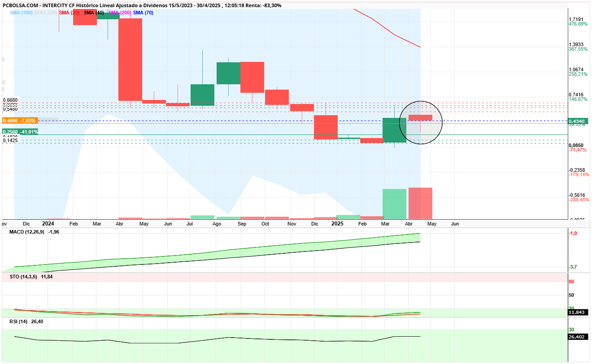Click the orange 0,4000 -7,83% price tag
592x364 pixels.
[x=20, y=121]
